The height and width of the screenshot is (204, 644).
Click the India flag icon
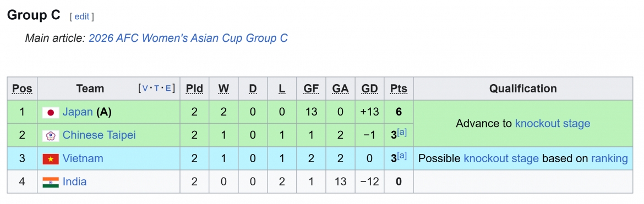(x=51, y=182)
